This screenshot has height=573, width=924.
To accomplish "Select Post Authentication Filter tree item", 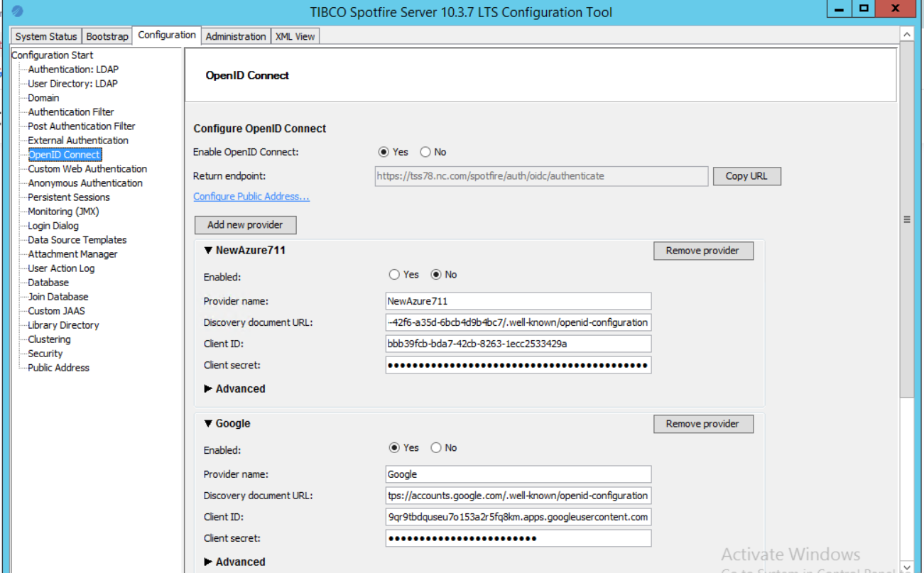I will [81, 126].
